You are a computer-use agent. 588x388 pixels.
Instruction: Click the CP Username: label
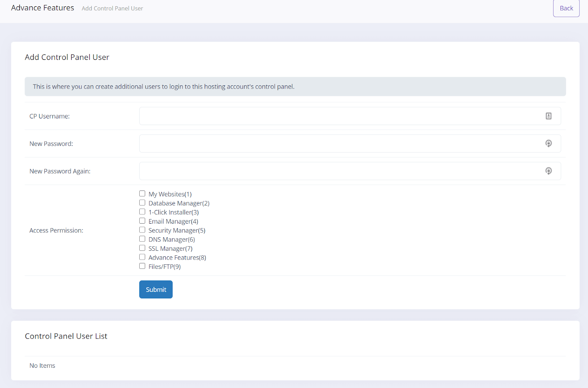point(50,116)
